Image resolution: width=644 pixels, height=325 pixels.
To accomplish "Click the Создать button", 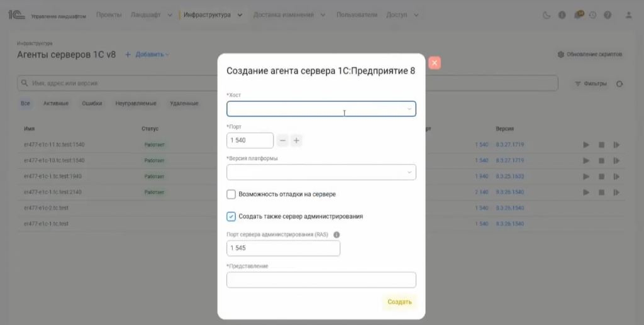I will [x=399, y=302].
